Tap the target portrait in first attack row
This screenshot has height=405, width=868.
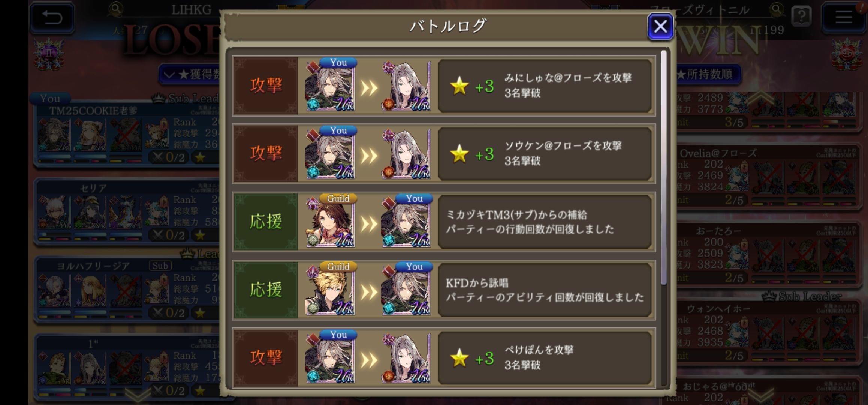click(x=406, y=86)
